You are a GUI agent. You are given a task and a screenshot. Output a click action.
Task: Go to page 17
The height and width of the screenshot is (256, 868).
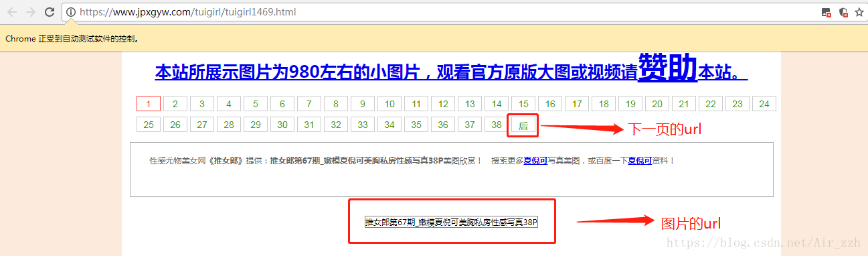coord(577,104)
